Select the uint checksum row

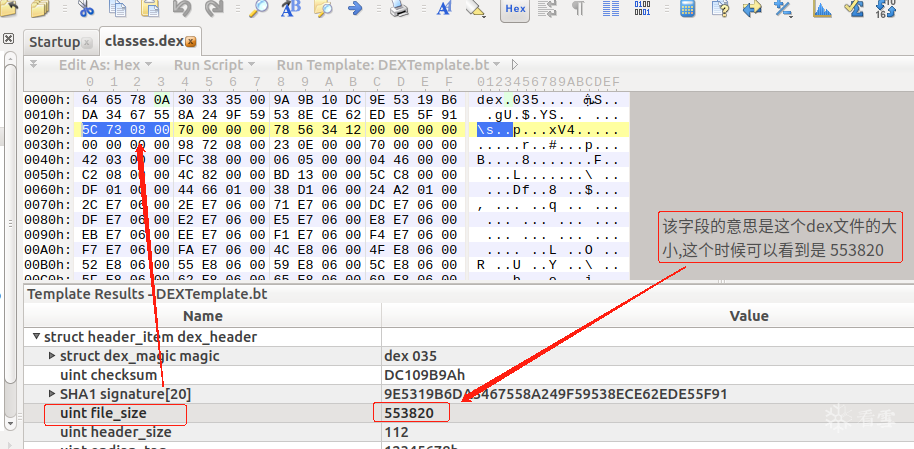pyautogui.click(x=469, y=375)
